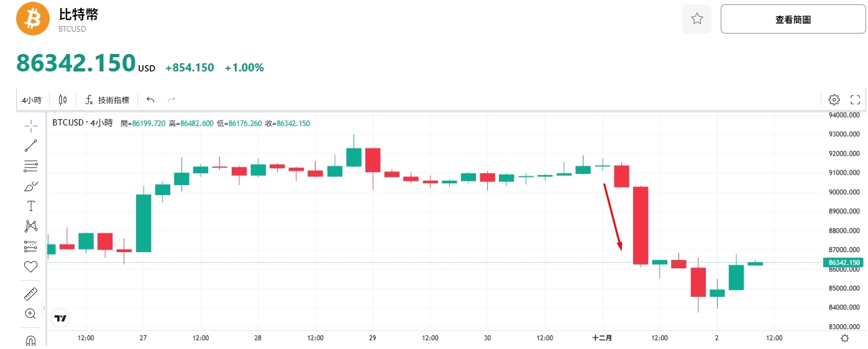Select the trend line drawing tool
868x349 pixels.
pos(30,146)
